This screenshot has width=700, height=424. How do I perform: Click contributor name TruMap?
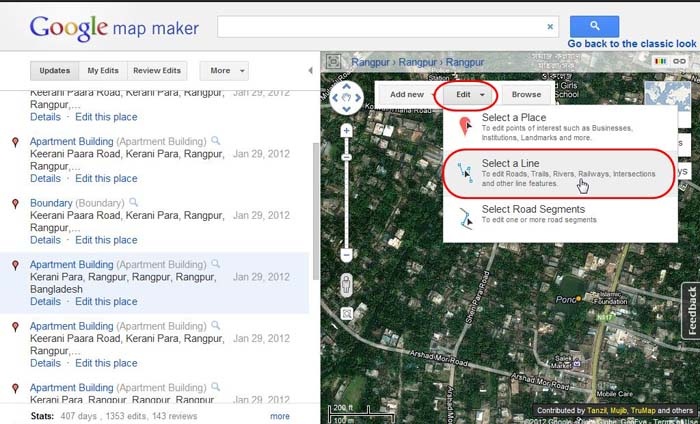pyautogui.click(x=643, y=410)
